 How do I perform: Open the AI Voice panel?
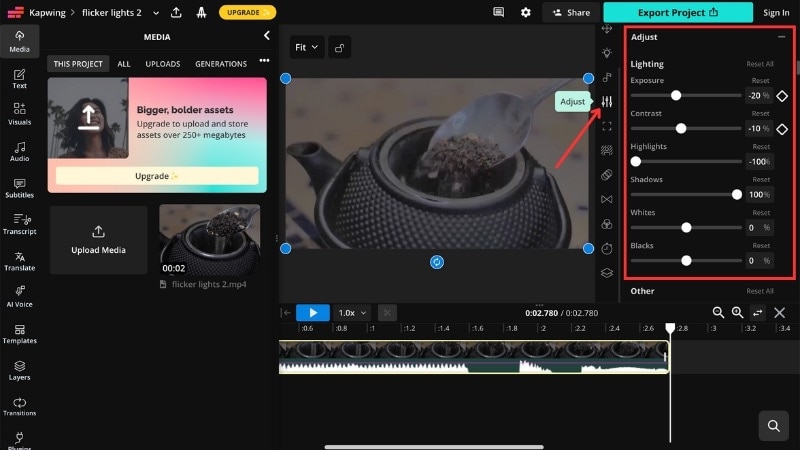(19, 296)
